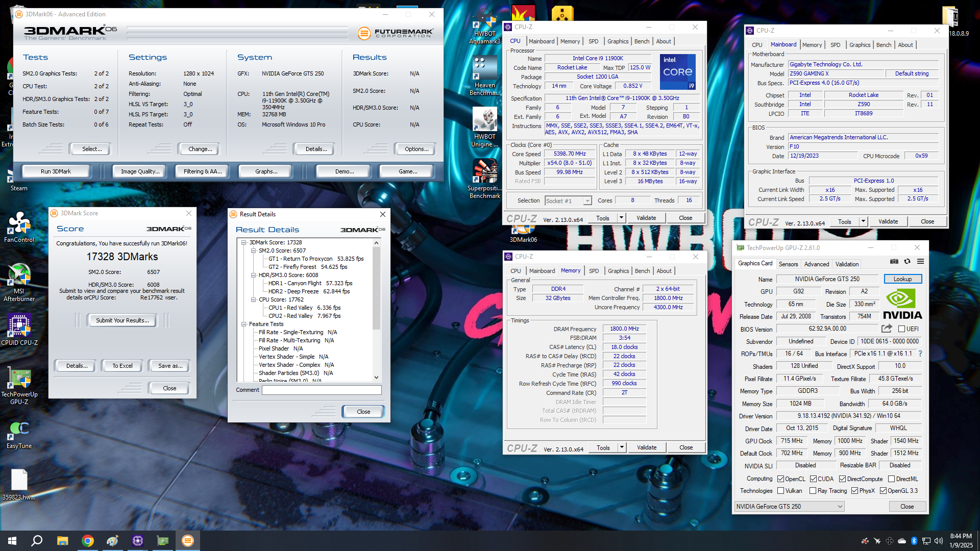Screen dimensions: 980x551
Task: Select CPU-Z taskbar icon
Action: 138,541
